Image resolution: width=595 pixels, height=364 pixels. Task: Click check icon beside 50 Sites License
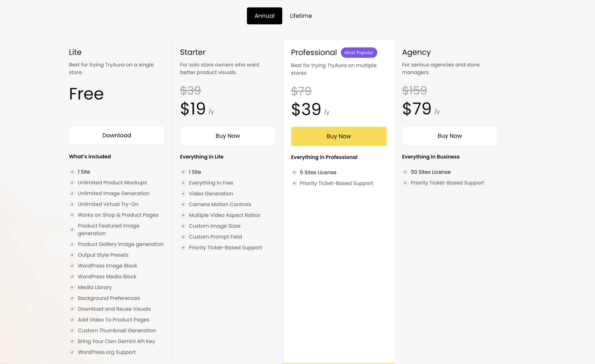pos(405,172)
